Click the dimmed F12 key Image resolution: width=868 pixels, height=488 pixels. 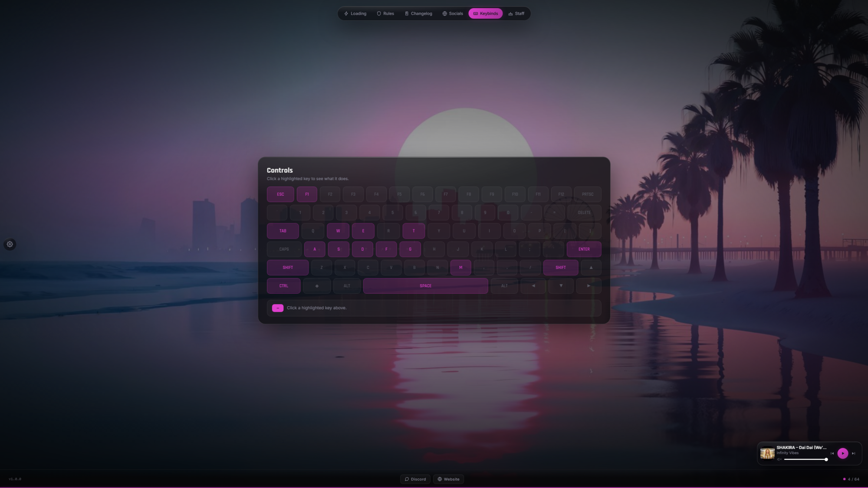(561, 194)
